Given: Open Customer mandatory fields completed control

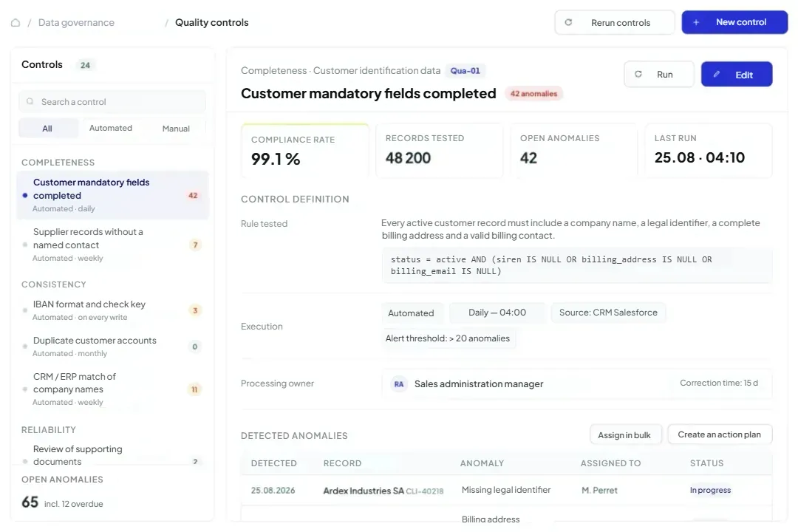Looking at the screenshot, I should (112, 196).
